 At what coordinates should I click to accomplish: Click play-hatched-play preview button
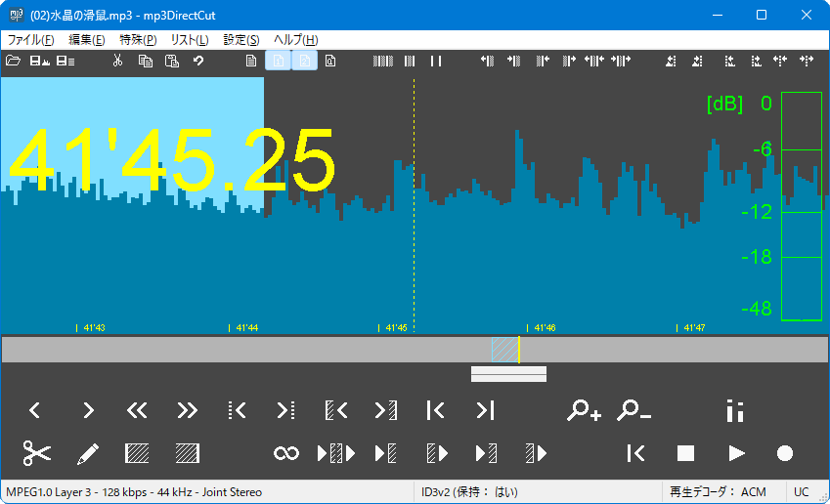(x=336, y=453)
